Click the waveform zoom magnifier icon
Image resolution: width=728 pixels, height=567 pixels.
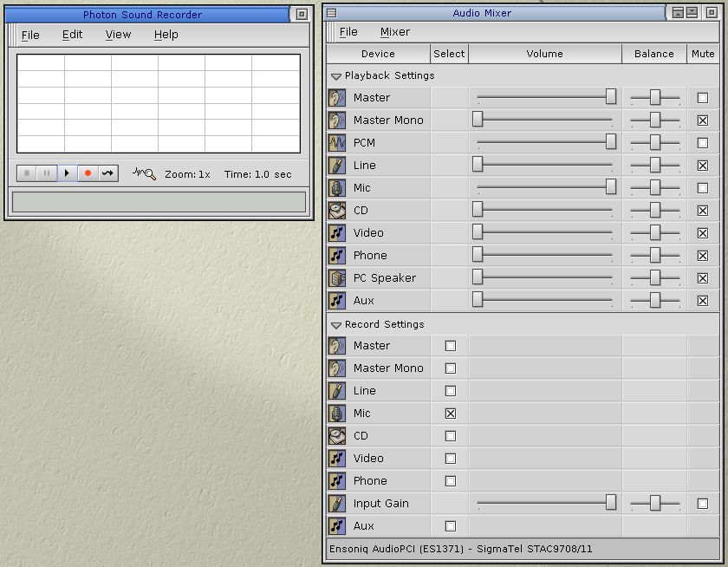click(x=144, y=174)
